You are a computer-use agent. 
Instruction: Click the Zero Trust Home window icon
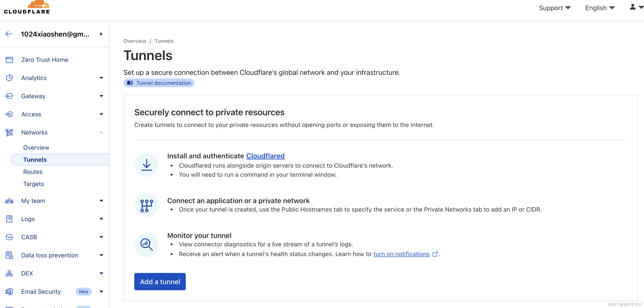(9, 60)
